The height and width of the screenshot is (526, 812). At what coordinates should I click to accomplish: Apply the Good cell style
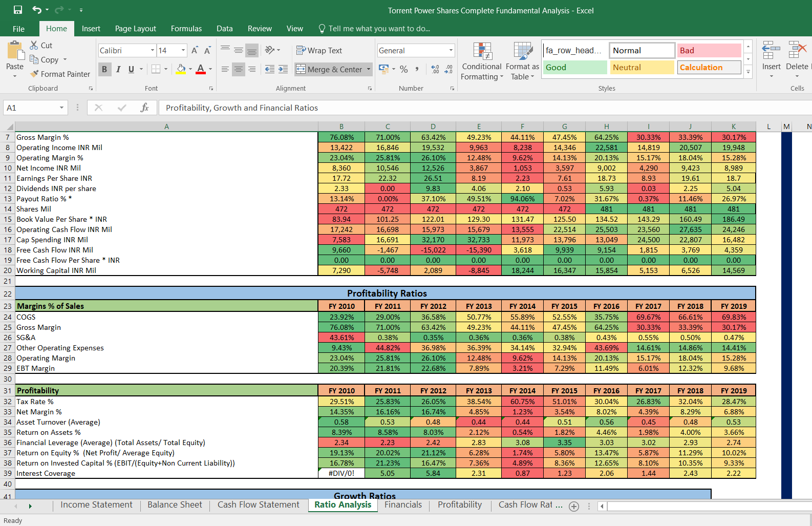point(574,67)
